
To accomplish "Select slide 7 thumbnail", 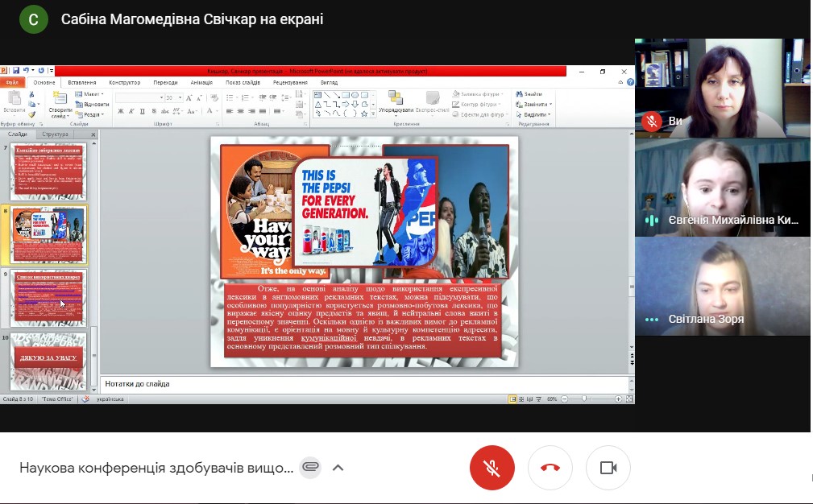I will pos(48,171).
